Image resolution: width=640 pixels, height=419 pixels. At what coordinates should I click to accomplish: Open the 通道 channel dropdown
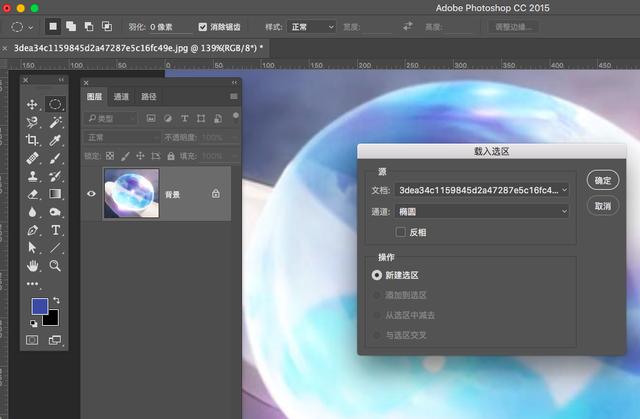[x=482, y=211]
